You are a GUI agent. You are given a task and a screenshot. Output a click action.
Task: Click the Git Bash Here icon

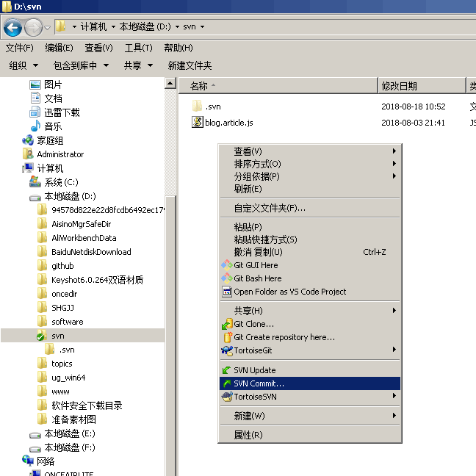pos(227,278)
